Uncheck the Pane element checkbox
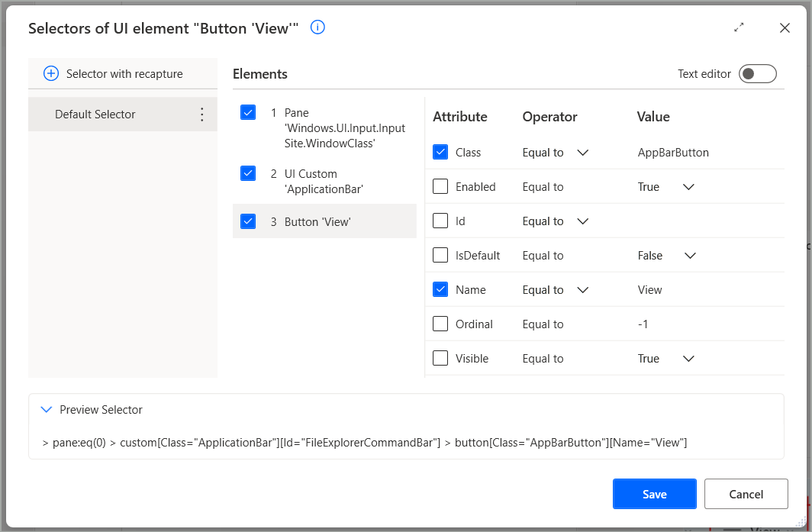 click(248, 113)
